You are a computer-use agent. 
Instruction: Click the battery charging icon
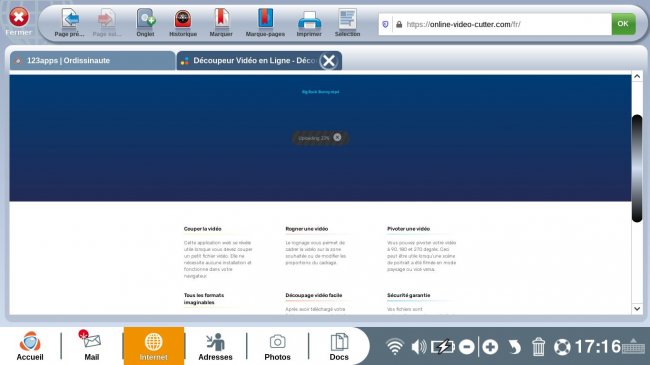tap(443, 347)
